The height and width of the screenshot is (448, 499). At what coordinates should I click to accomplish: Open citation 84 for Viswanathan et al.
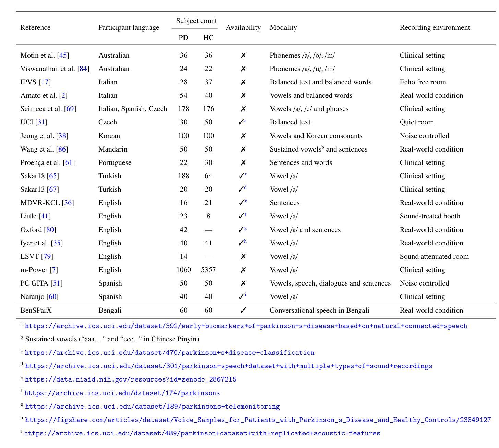pyautogui.click(x=83, y=69)
